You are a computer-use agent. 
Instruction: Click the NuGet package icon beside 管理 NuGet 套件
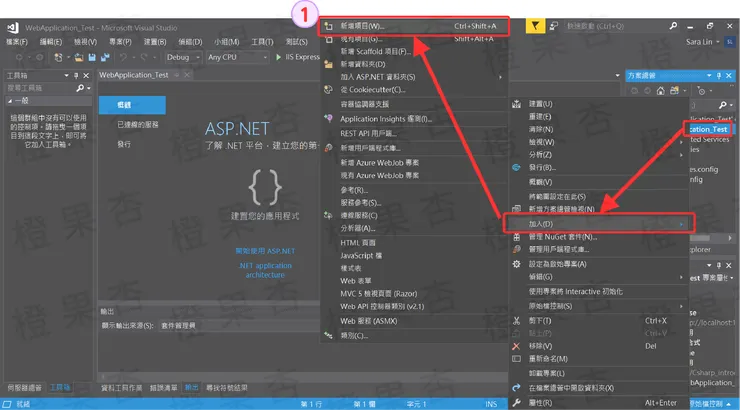[517, 237]
